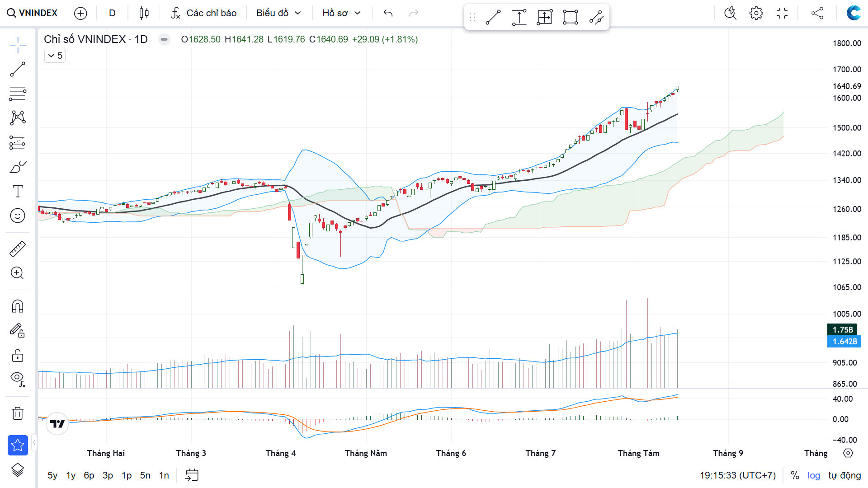The height and width of the screenshot is (488, 868).
Task: Expand the Biểu đồ dropdown
Action: [278, 13]
